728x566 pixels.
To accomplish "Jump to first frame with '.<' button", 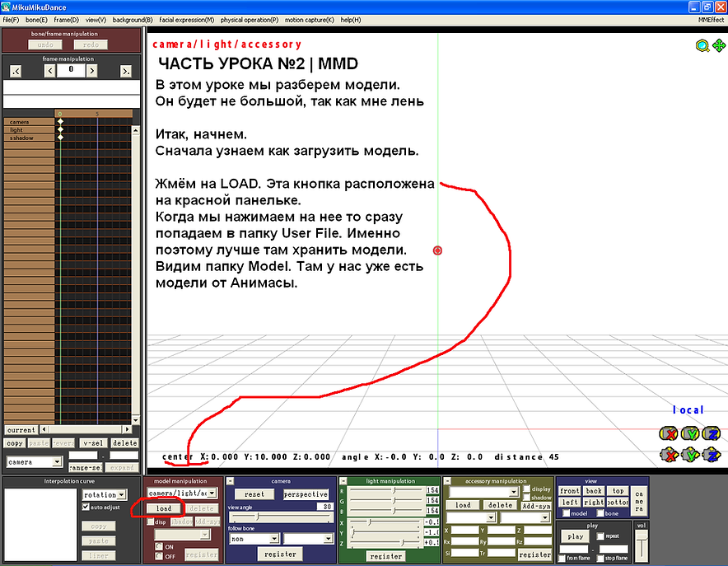I will click(16, 71).
